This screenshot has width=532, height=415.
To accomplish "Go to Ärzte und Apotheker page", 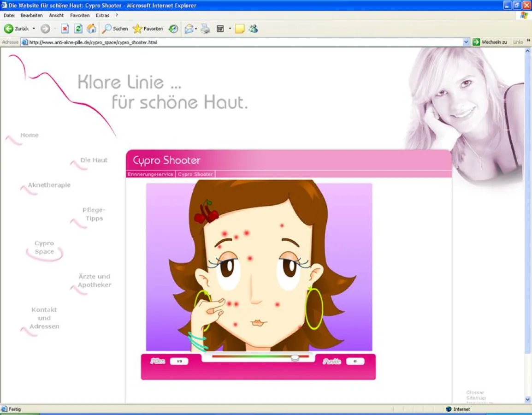I will [x=95, y=280].
